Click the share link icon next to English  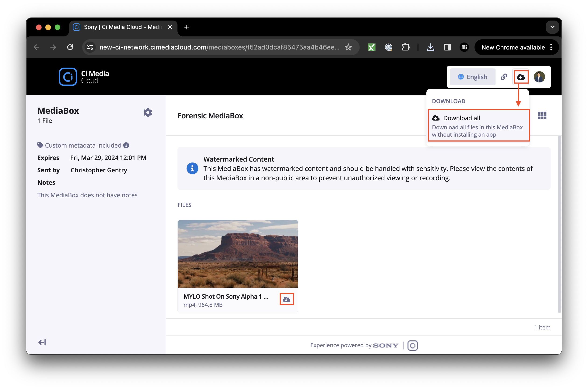coord(504,77)
